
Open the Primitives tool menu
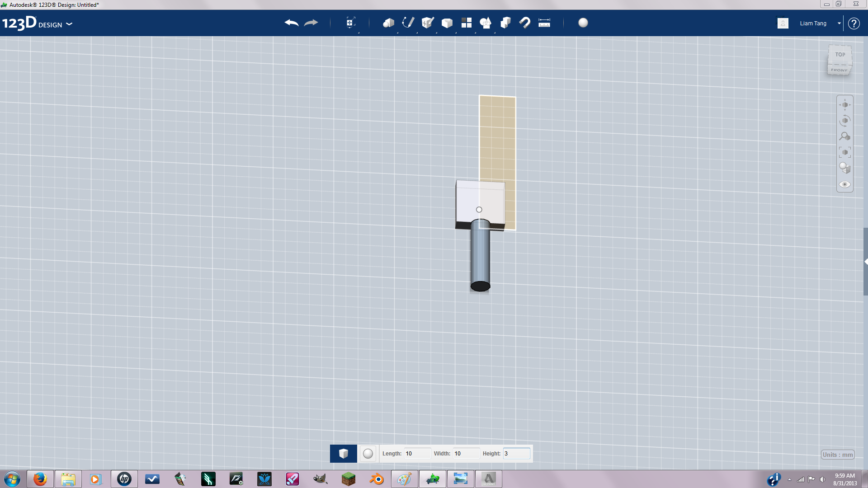coord(388,23)
